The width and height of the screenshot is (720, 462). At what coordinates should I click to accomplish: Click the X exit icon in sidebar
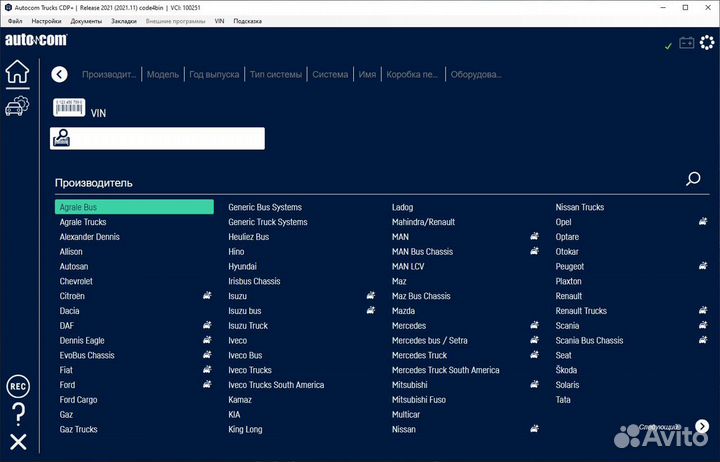(18, 442)
